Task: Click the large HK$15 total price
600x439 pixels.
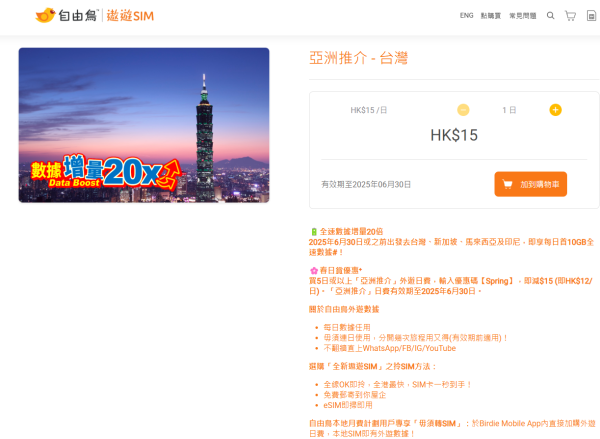Action: point(454,135)
